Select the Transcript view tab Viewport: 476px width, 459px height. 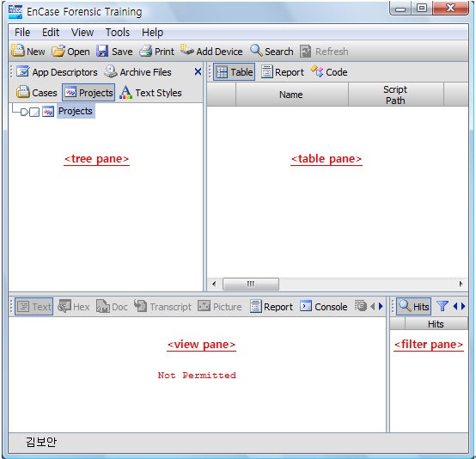pos(162,307)
